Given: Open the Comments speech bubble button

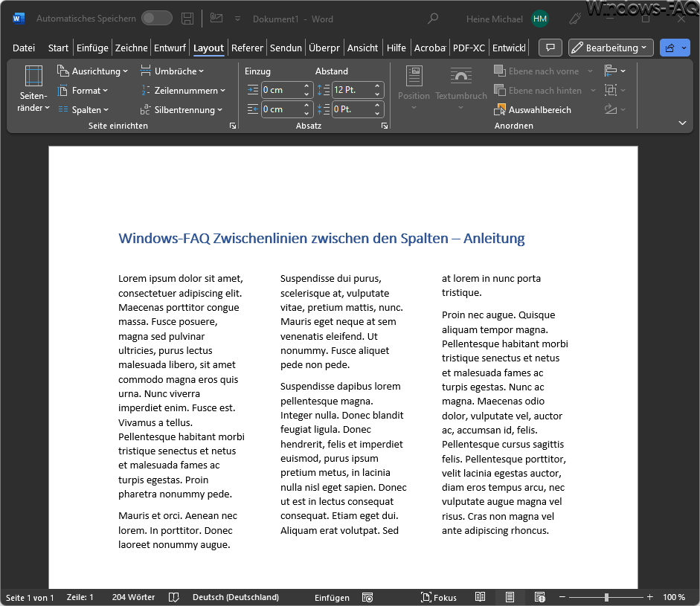Looking at the screenshot, I should pyautogui.click(x=550, y=48).
